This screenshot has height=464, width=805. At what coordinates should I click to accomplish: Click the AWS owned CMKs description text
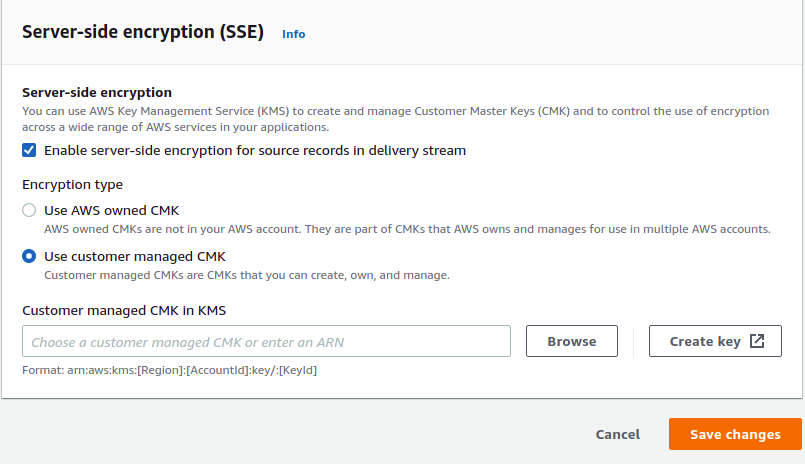407,229
